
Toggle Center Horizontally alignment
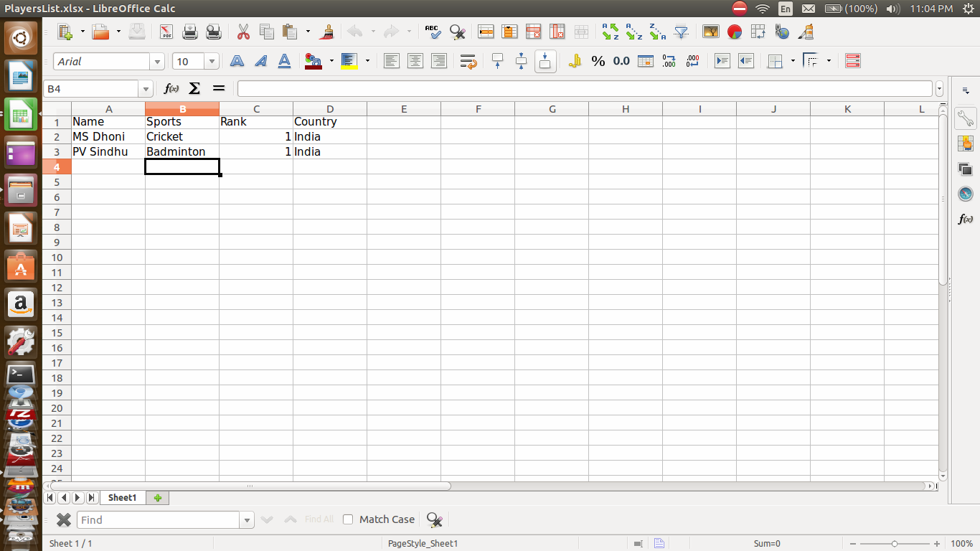coord(415,61)
